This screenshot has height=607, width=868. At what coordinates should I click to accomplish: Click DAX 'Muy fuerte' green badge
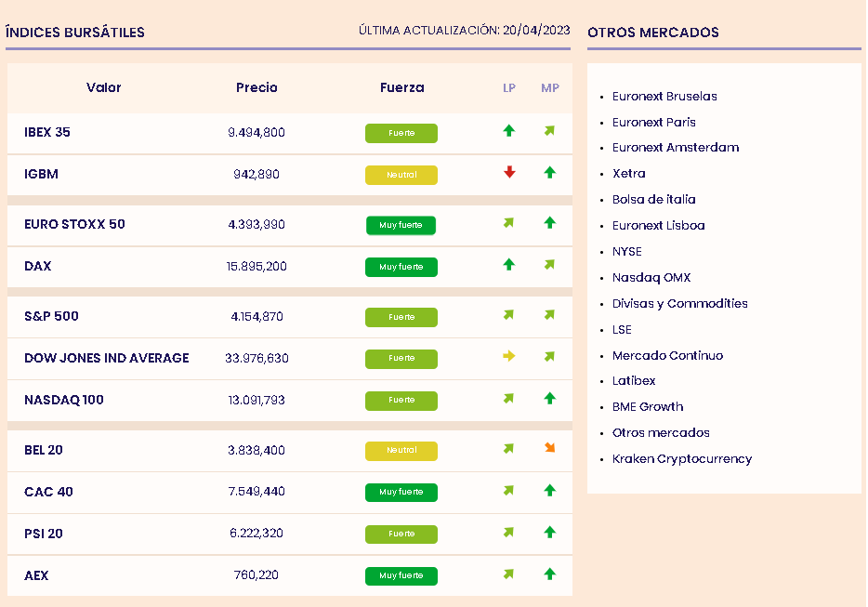click(401, 267)
